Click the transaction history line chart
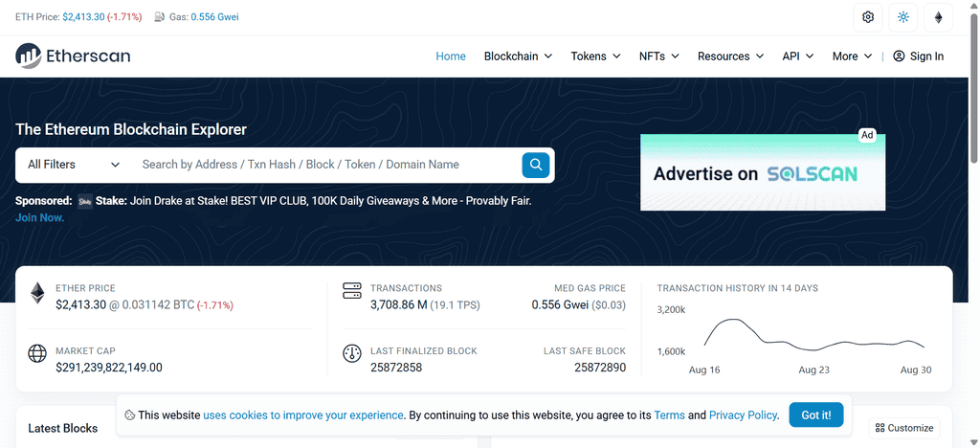This screenshot has height=448, width=980. click(x=814, y=334)
